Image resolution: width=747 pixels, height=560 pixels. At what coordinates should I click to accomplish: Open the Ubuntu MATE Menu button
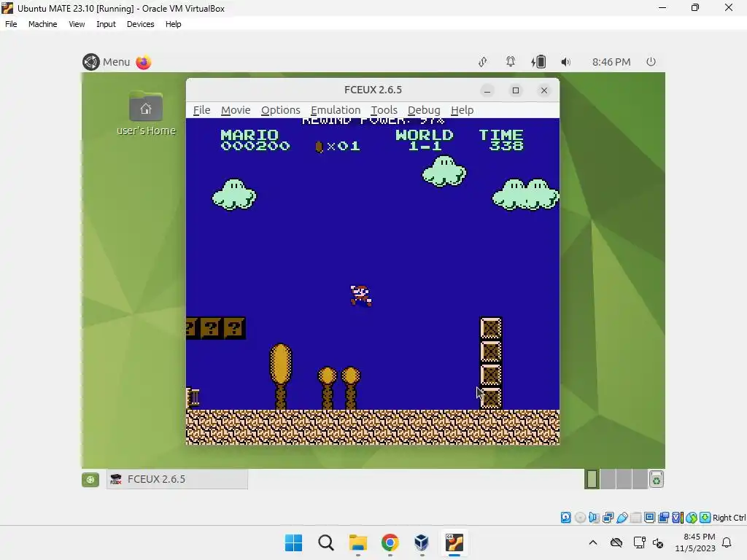[107, 62]
